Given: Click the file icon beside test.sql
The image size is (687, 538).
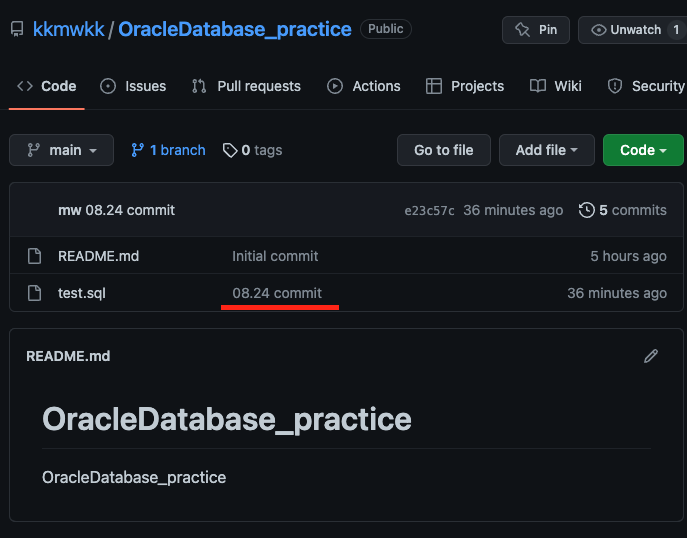Looking at the screenshot, I should tap(35, 293).
